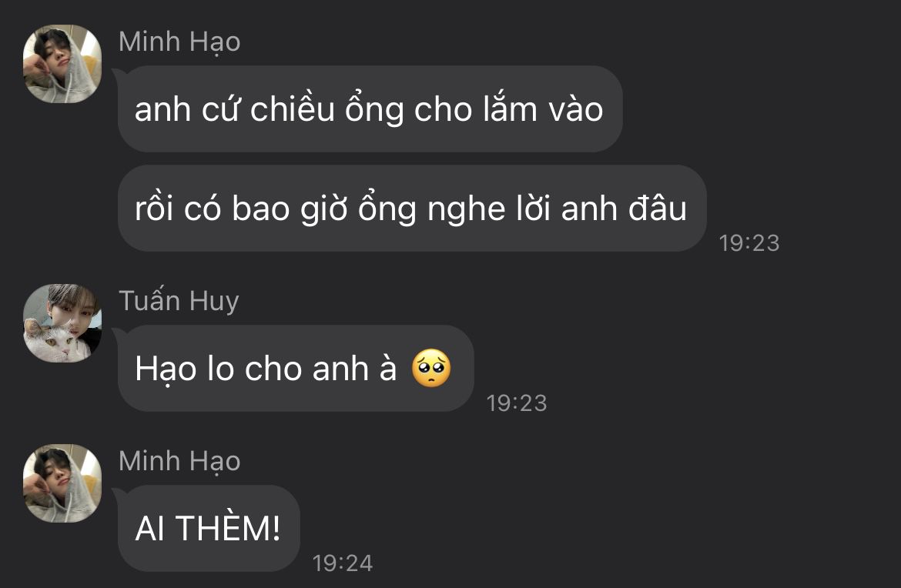
Task: Click the pleading face emoji in Tuấn Huy's message
Action: (431, 368)
